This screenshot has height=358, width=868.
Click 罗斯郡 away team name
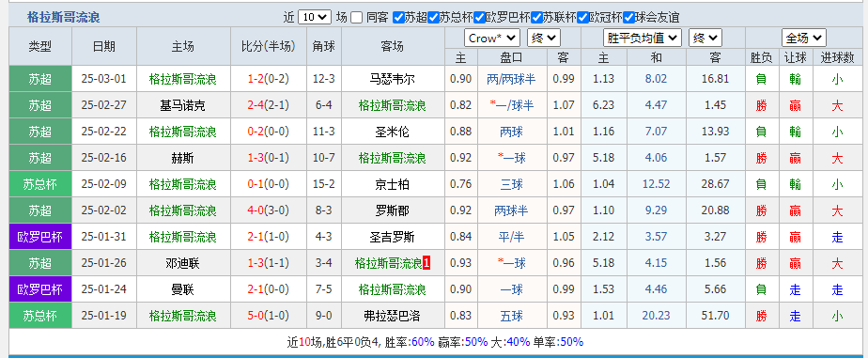(x=392, y=210)
